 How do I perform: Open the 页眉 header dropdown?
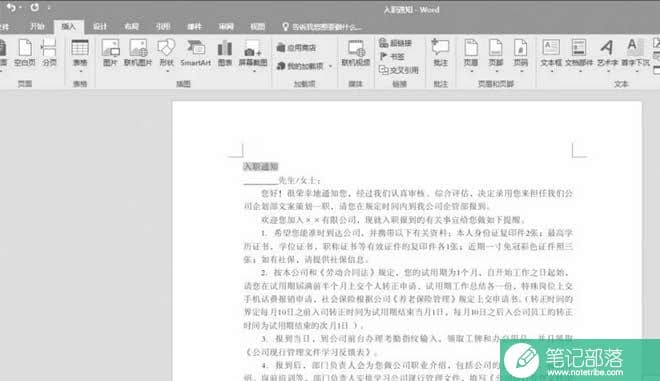click(471, 55)
